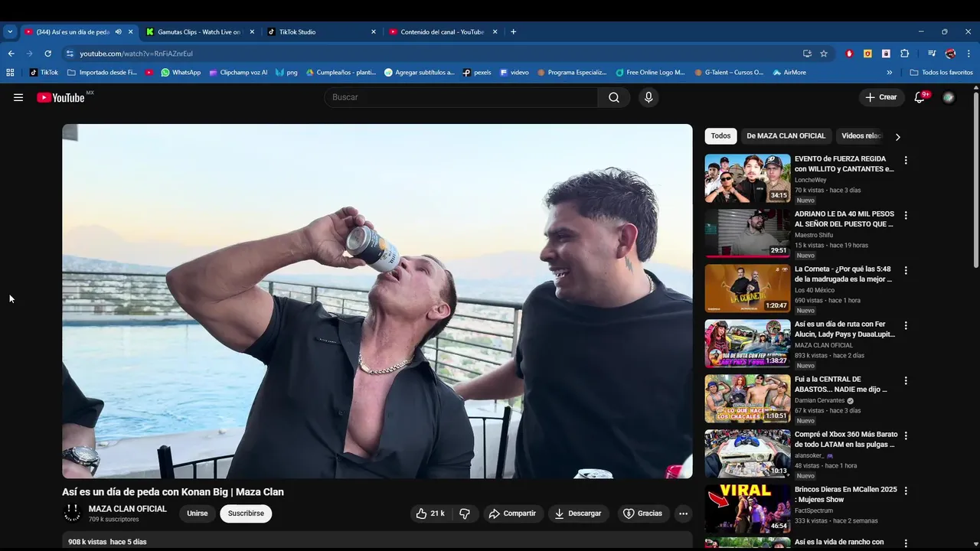Click the magnifier search button
980x551 pixels.
coord(614,97)
